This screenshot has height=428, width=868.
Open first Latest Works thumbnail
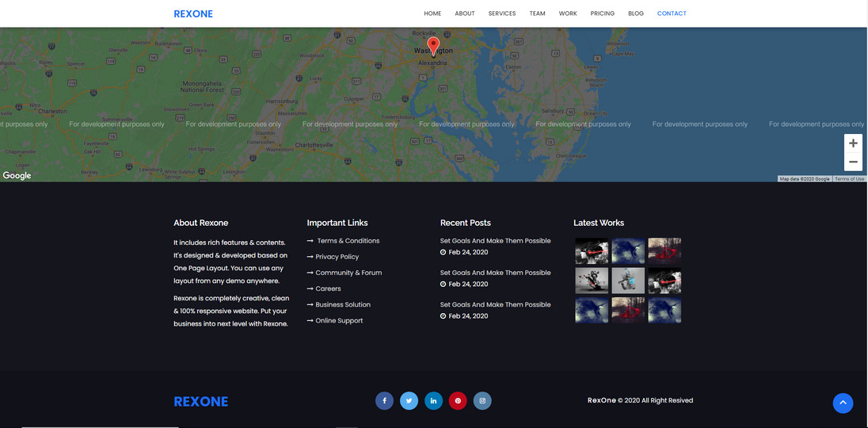tap(592, 250)
